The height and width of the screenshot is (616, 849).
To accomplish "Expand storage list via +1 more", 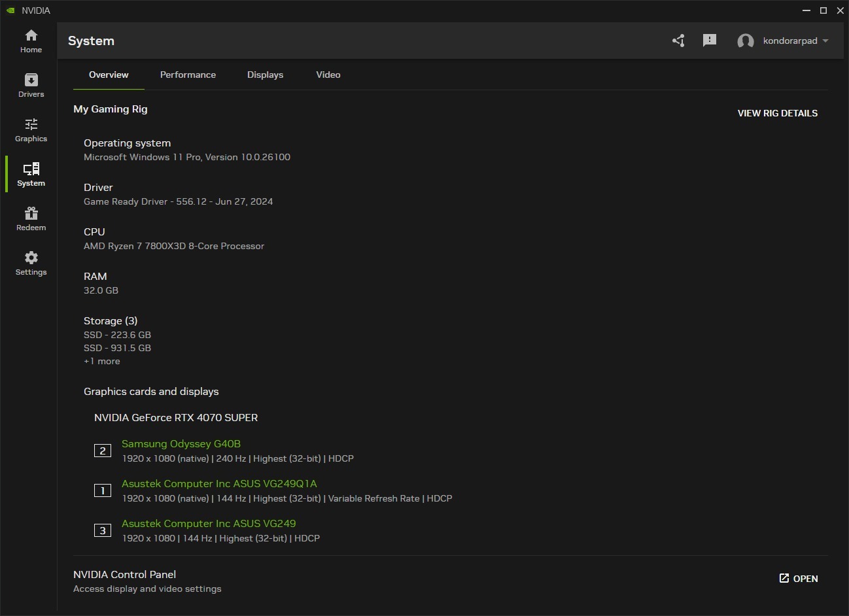I will (x=102, y=362).
